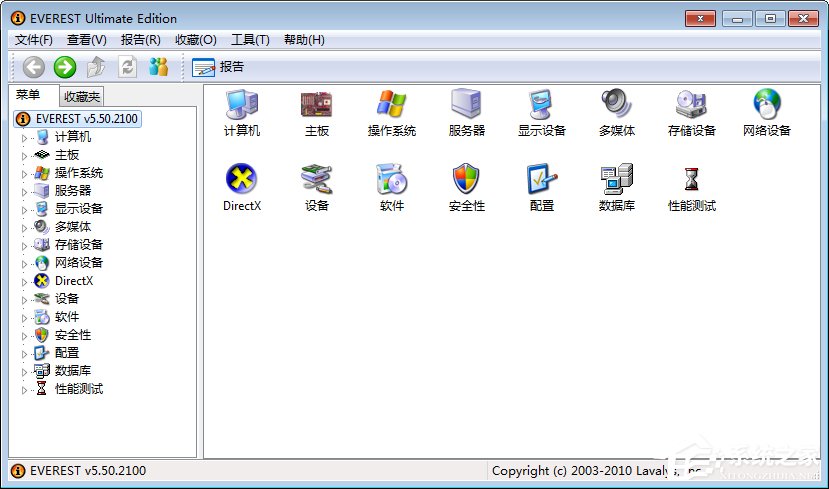Click the refresh toolbar icon
Viewport: 829px width, 489px height.
tap(127, 67)
